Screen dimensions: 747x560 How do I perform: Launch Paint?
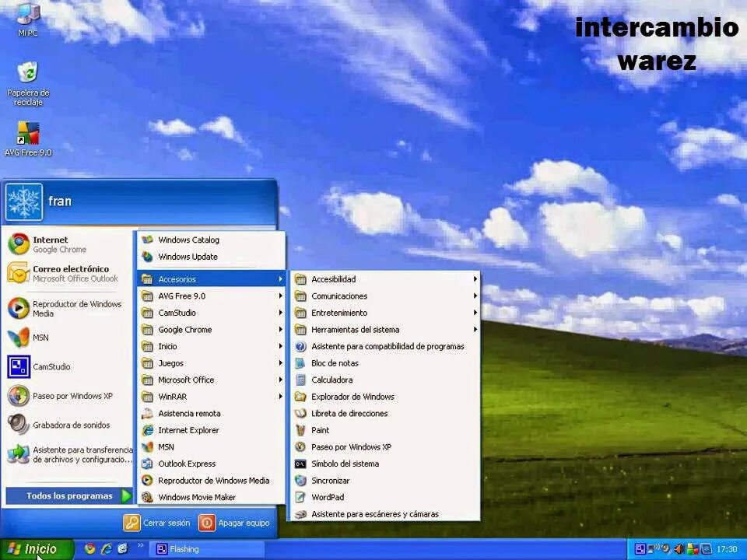coord(385,430)
